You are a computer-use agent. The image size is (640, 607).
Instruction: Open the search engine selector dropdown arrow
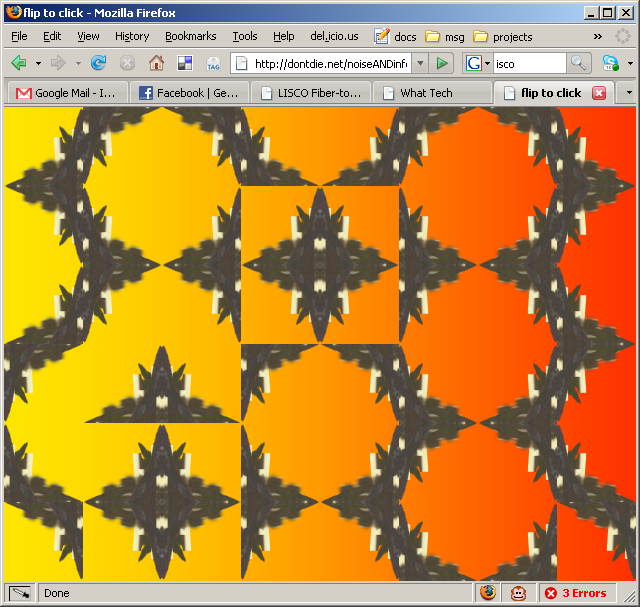tap(487, 63)
